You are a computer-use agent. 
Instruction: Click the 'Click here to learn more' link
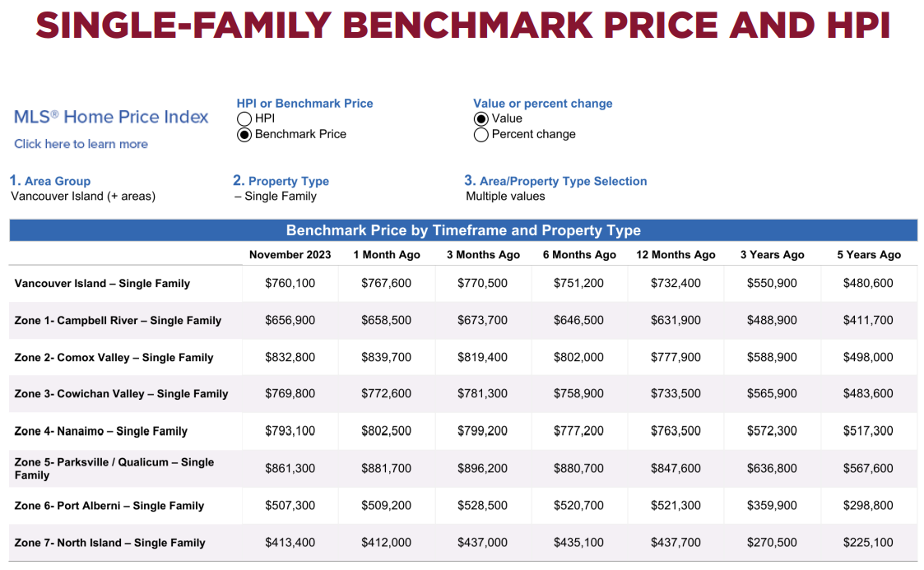[81, 144]
